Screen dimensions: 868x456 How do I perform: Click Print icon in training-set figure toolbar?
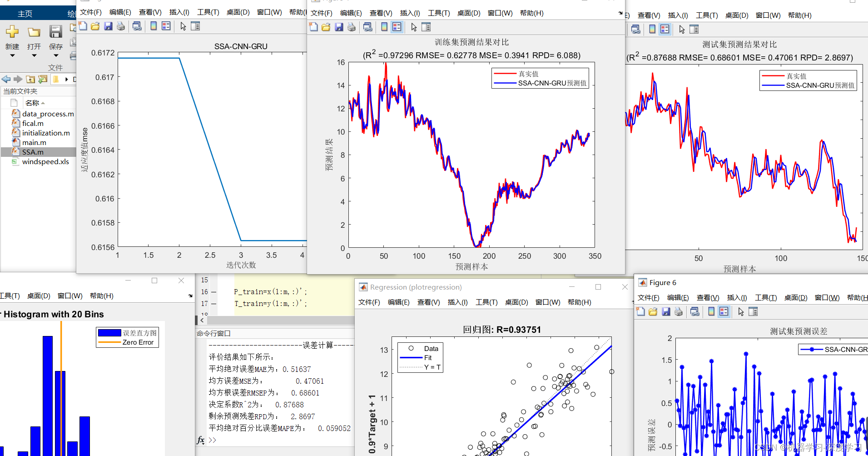(x=352, y=27)
